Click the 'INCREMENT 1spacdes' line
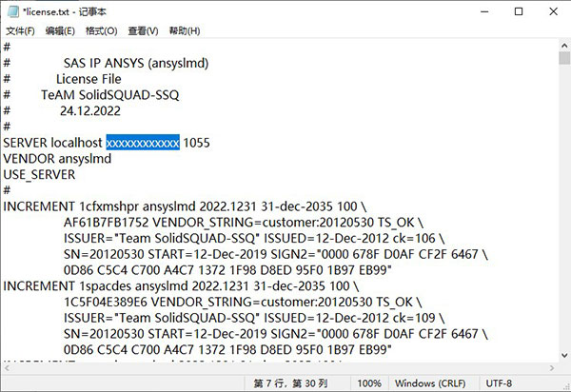 click(x=181, y=286)
